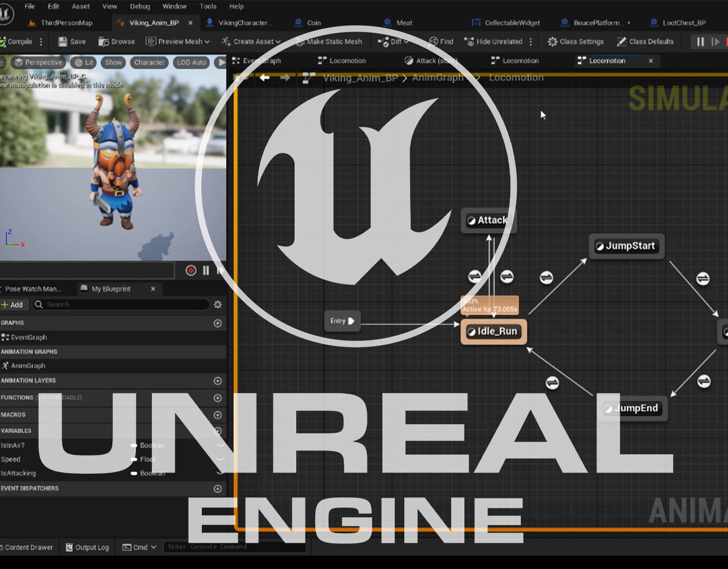
Task: Add a new graph with plus icon
Action: [218, 323]
